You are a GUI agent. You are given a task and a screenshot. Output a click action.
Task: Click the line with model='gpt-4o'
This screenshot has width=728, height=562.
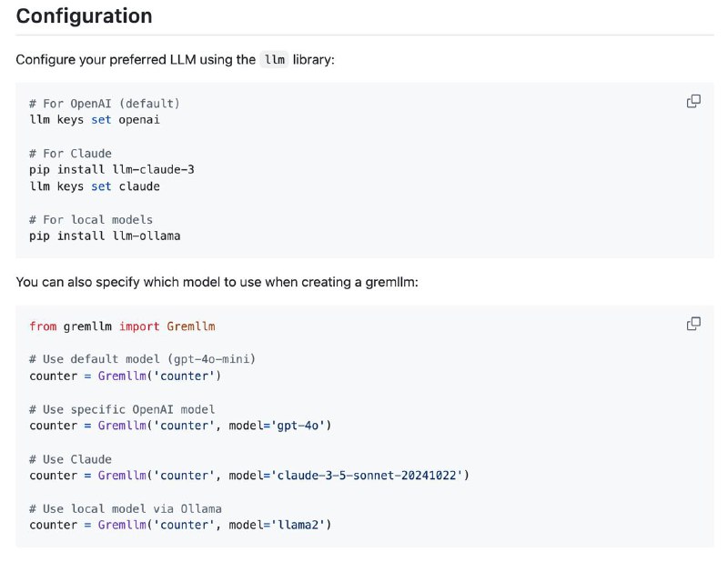(180, 426)
